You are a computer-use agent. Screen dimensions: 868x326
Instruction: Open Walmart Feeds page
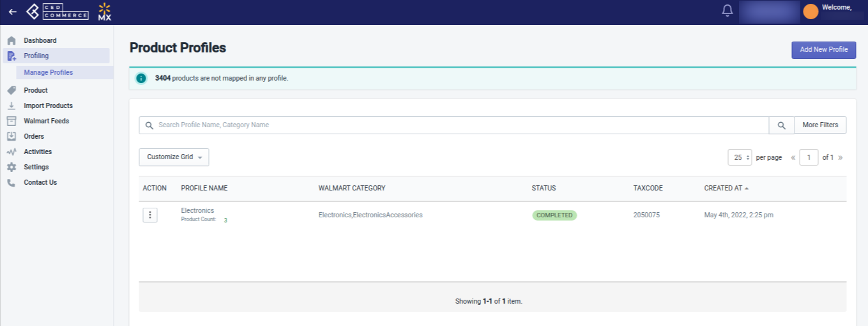point(46,121)
